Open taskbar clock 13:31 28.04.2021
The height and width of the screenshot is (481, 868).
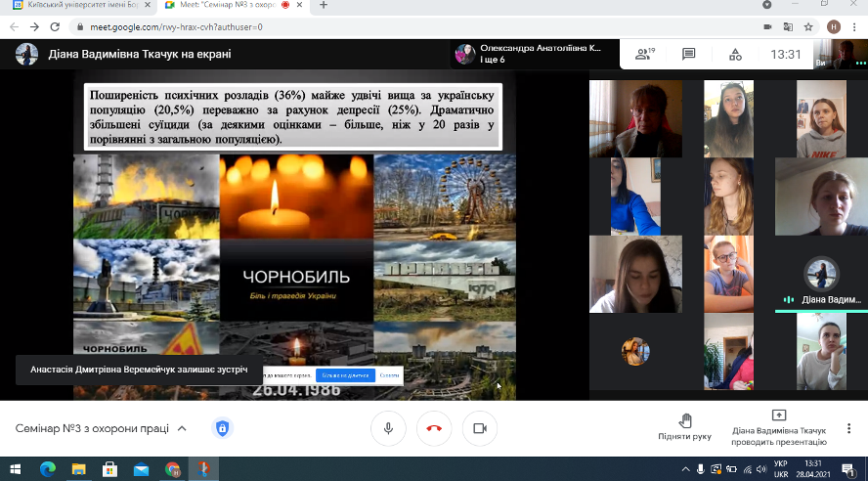pyautogui.click(x=813, y=469)
